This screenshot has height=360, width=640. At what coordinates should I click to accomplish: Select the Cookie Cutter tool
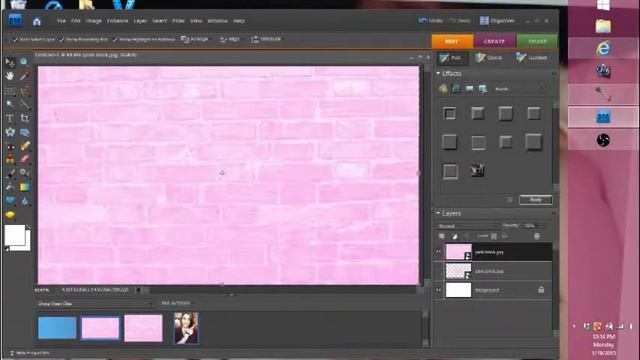(x=10, y=132)
